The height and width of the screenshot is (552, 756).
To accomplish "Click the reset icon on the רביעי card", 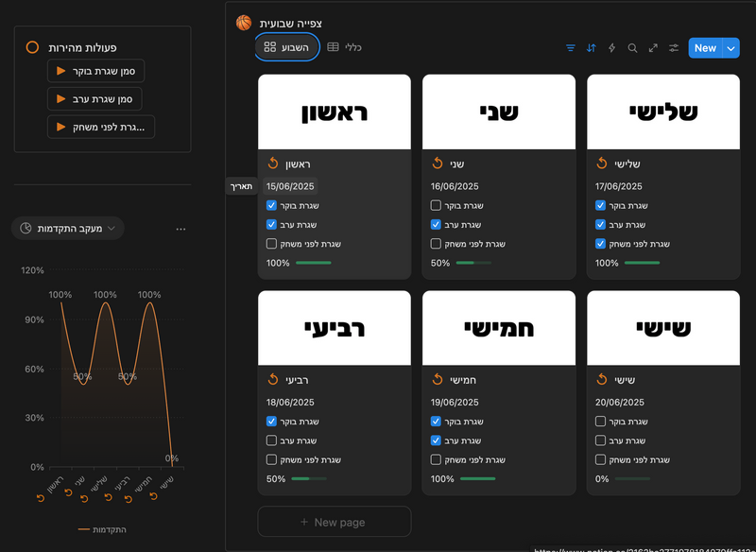I will pyautogui.click(x=273, y=379).
